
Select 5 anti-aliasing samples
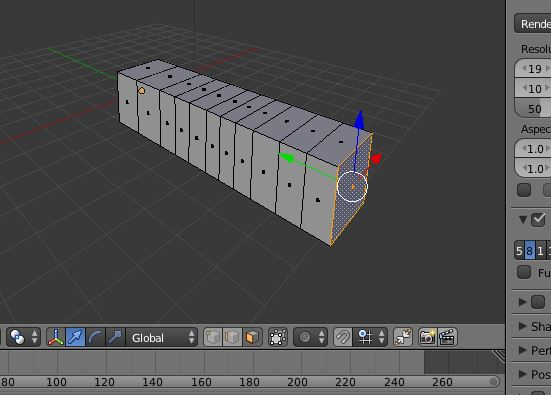(519, 251)
